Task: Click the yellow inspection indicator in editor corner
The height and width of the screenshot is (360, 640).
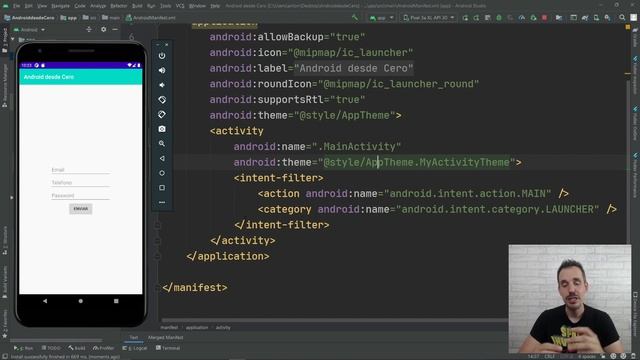Action: 628,27
